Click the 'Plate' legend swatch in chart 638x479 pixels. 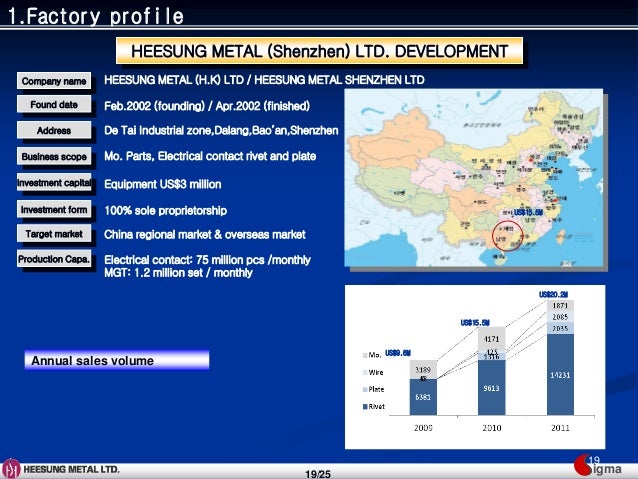pos(365,389)
